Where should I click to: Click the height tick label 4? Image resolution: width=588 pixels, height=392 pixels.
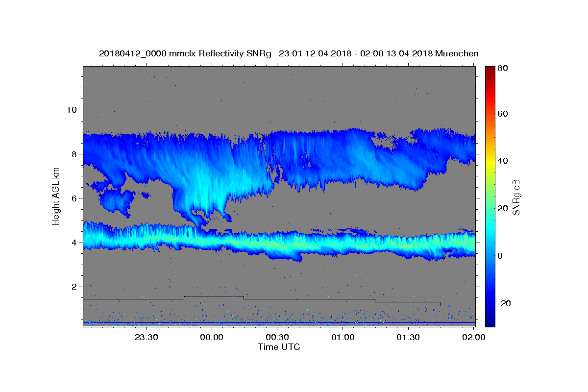tap(74, 243)
